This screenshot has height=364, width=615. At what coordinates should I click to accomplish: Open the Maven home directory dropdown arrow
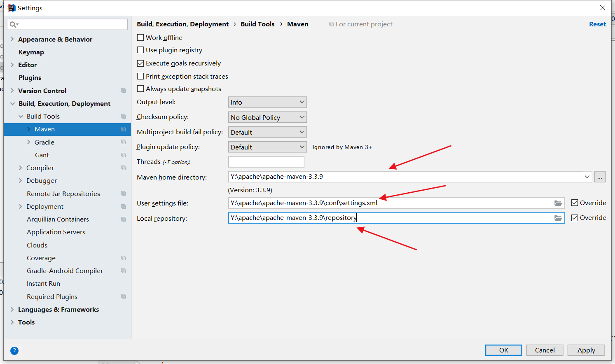587,177
